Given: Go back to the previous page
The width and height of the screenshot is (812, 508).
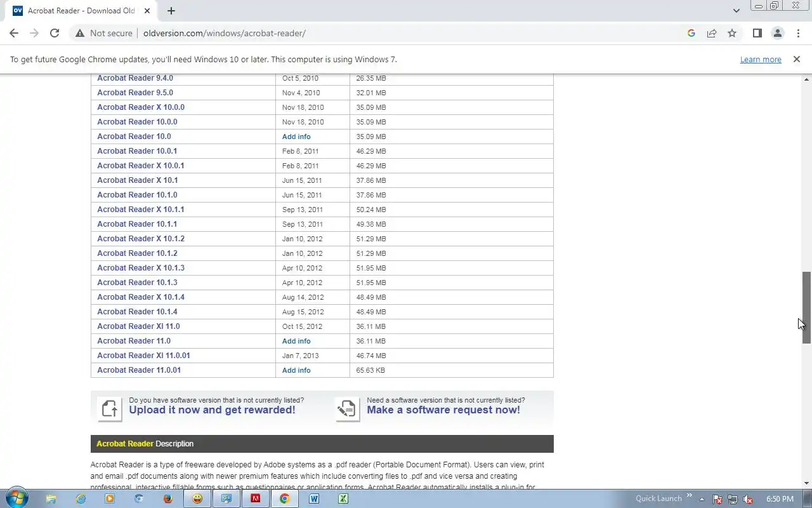Looking at the screenshot, I should [x=14, y=33].
